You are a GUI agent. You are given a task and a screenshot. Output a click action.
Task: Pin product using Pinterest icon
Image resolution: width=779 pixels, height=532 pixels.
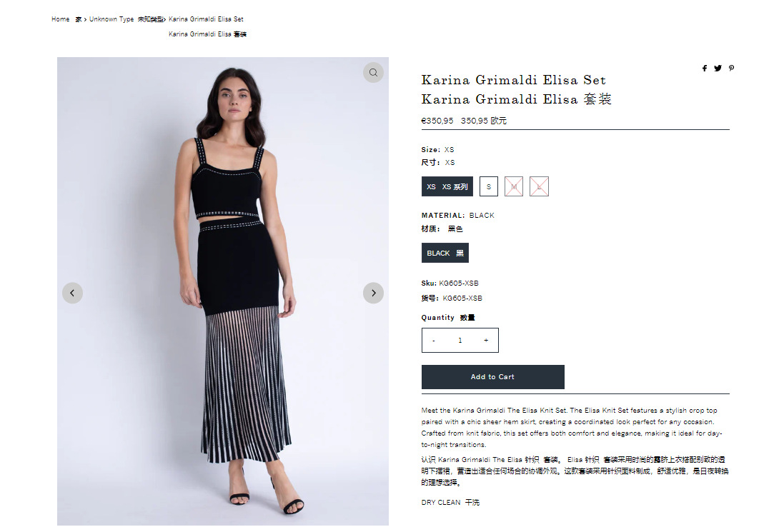[731, 69]
